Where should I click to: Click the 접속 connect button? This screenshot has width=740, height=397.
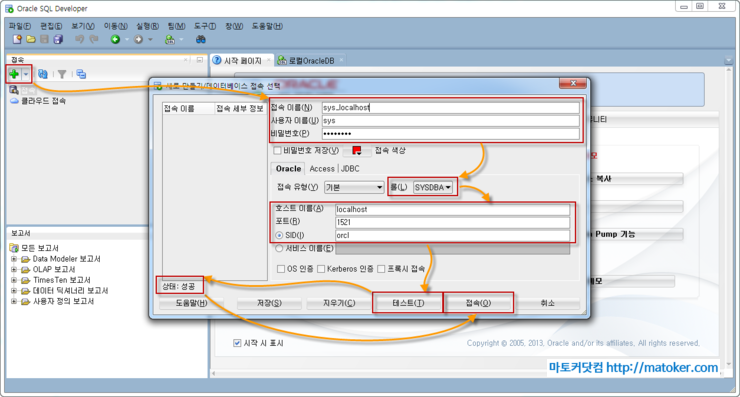point(478,303)
